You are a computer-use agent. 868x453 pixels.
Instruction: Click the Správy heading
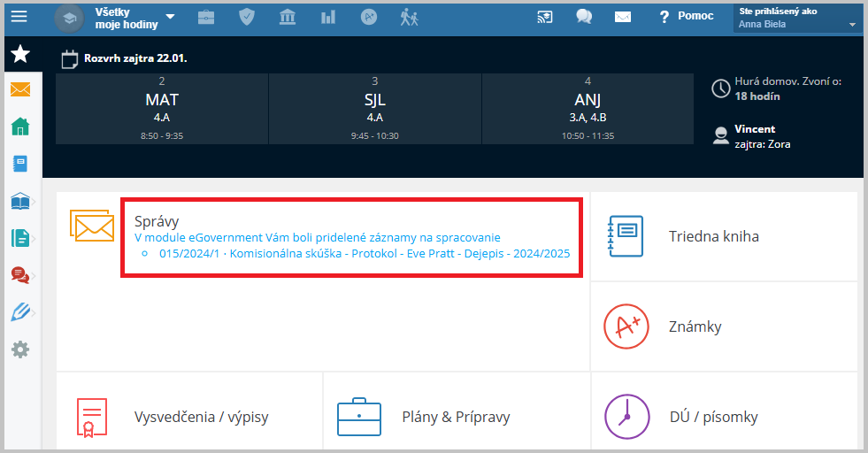click(x=157, y=221)
